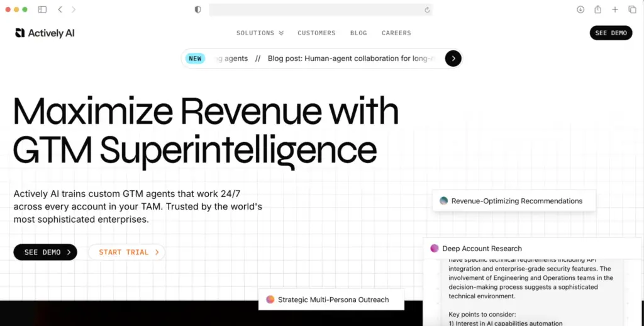
Task: Click the browser forward arrow
Action: tap(74, 9)
